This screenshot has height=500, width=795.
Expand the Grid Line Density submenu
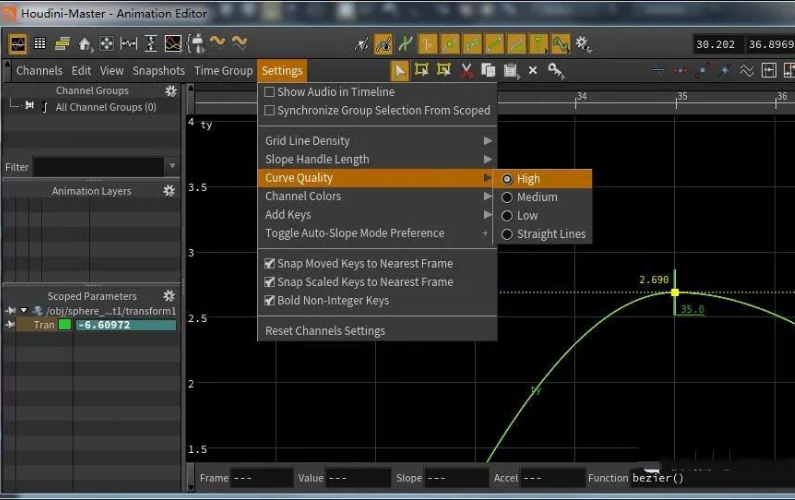(x=377, y=140)
